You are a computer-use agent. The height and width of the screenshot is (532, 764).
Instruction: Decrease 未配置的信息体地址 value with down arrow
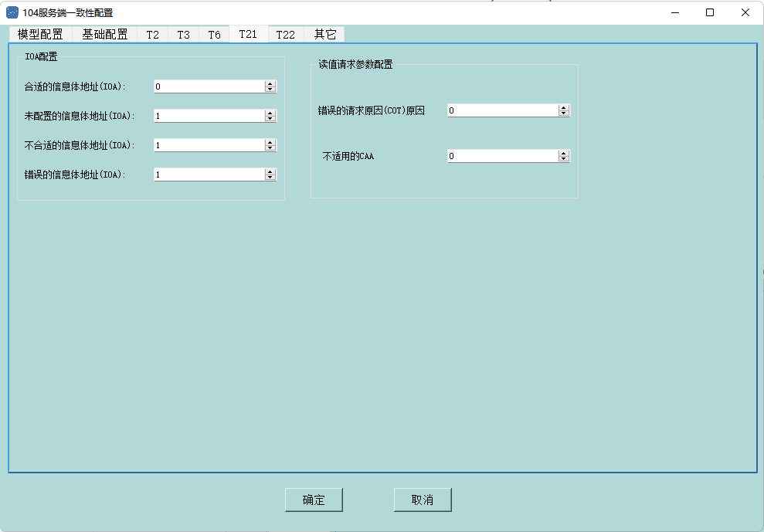(x=270, y=118)
